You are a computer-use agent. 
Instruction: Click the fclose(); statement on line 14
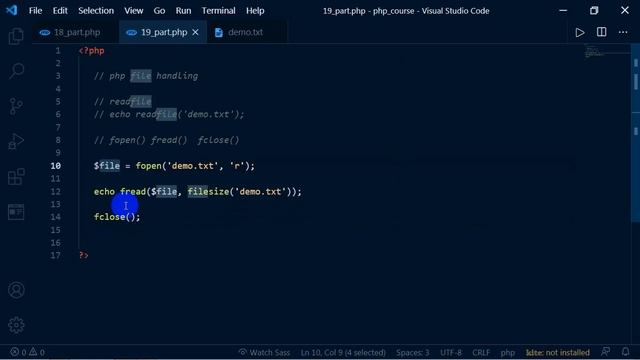click(117, 217)
